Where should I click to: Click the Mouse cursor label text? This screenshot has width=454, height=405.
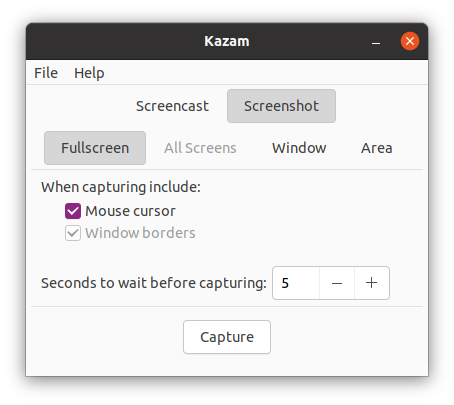(130, 211)
